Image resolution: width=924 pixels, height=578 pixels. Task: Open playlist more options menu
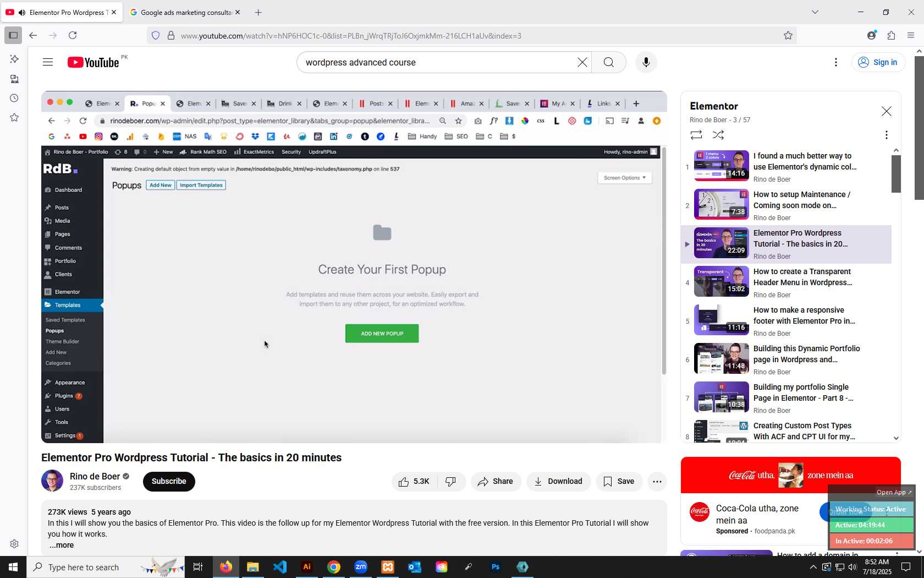click(x=886, y=135)
